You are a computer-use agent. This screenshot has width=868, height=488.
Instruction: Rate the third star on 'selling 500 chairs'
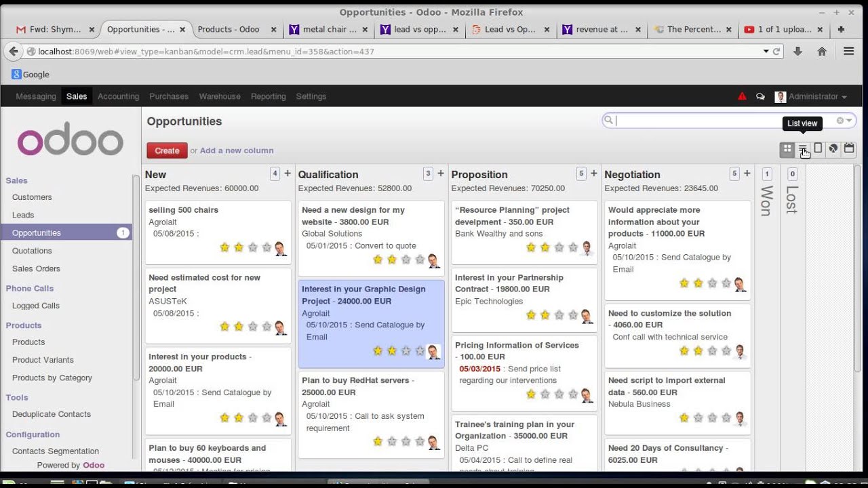point(253,248)
